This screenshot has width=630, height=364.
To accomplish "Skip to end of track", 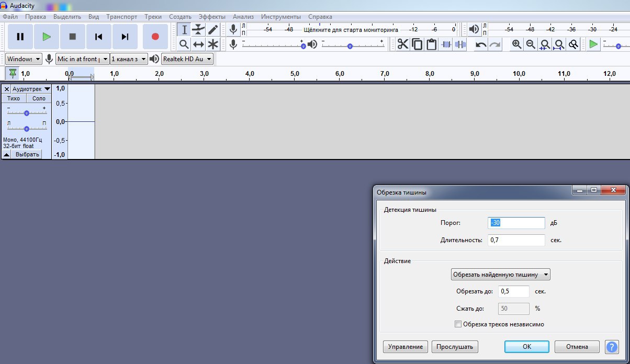I will click(125, 37).
